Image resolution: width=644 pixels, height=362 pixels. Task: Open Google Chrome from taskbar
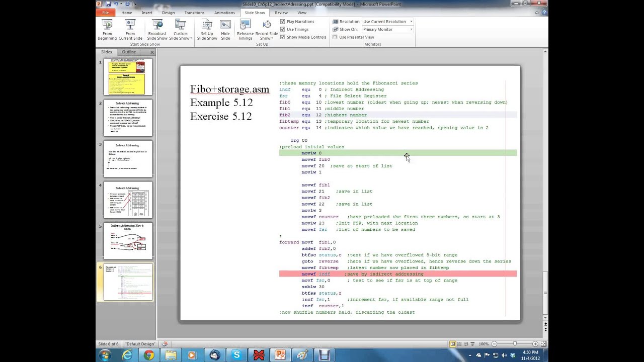[149, 355]
